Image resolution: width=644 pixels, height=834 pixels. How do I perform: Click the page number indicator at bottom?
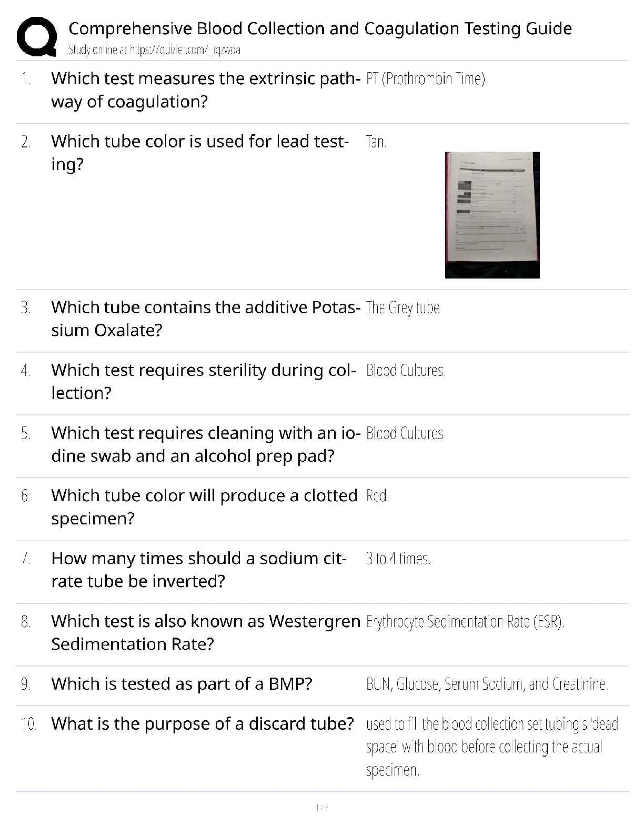point(321,807)
